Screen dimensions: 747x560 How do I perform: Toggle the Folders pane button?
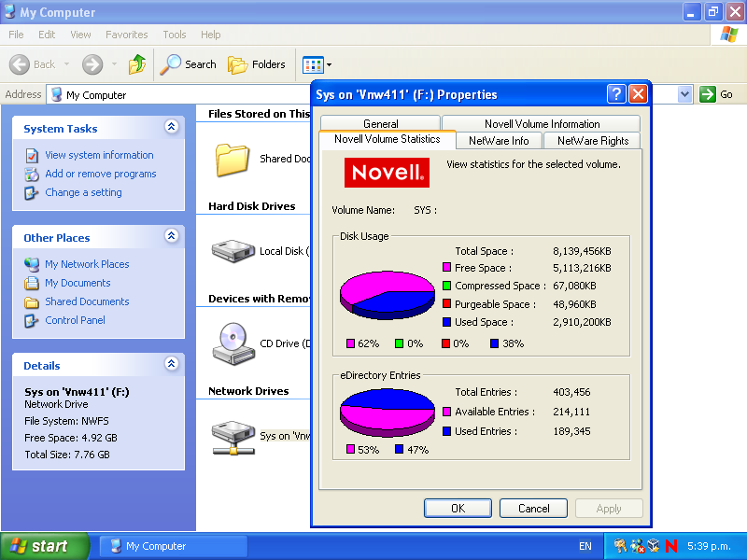[x=256, y=64]
